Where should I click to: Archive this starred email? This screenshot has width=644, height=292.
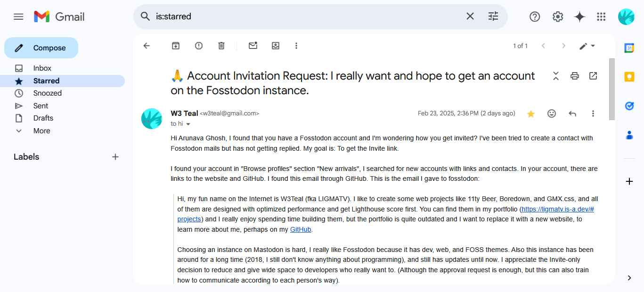[x=175, y=46]
